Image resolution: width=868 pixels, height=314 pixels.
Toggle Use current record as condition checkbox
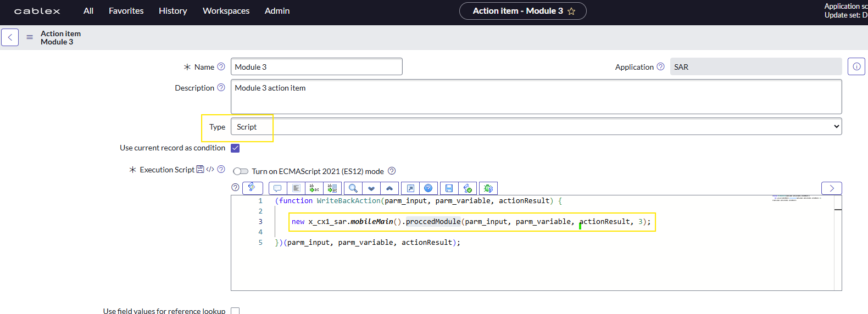pos(235,148)
